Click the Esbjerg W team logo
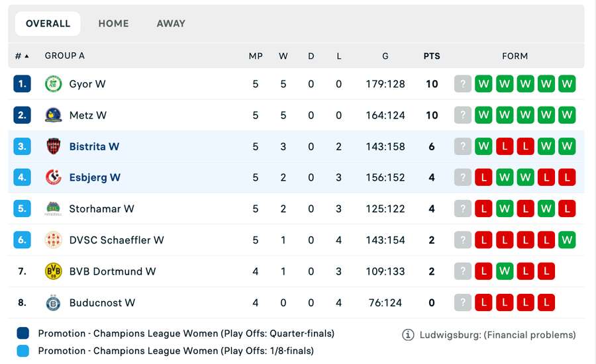 53,177
